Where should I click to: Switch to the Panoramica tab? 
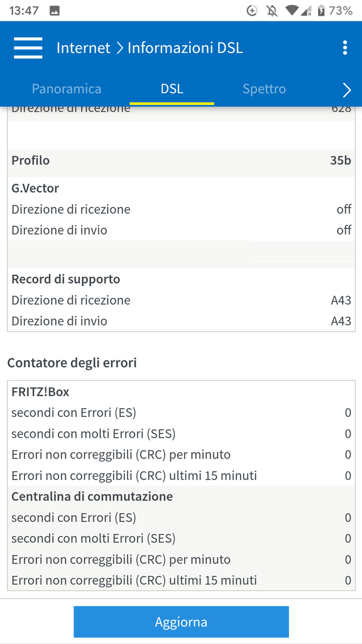click(x=67, y=89)
